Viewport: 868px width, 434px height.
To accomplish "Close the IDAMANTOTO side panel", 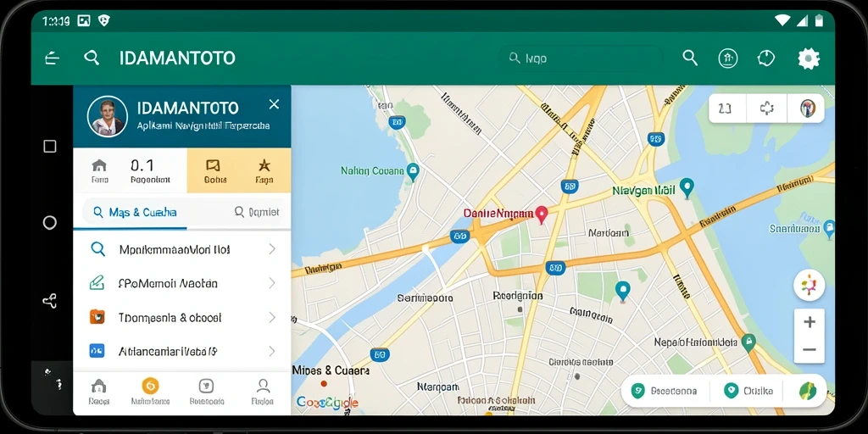I will coord(274,104).
